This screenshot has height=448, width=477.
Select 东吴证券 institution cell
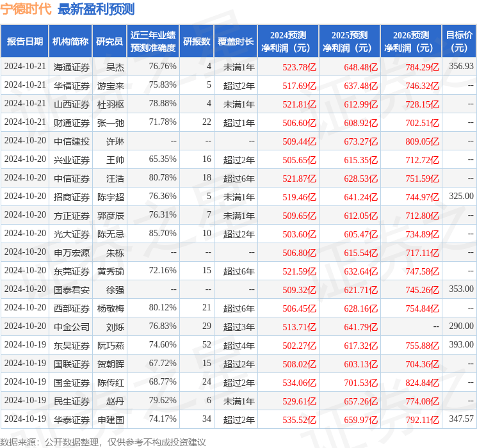72,345
